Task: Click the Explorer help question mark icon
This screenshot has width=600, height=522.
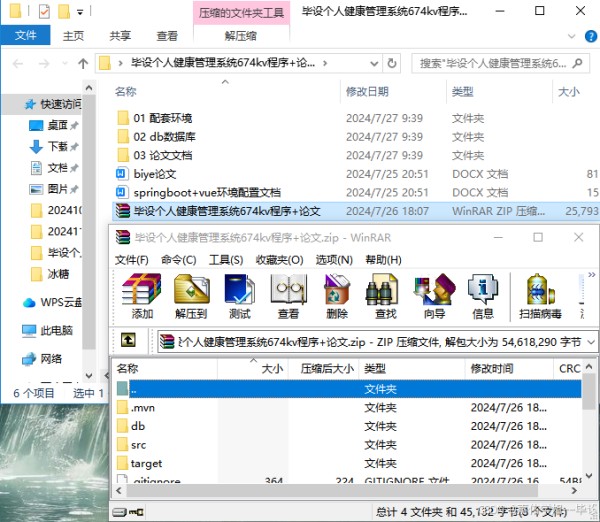Action: (590, 36)
